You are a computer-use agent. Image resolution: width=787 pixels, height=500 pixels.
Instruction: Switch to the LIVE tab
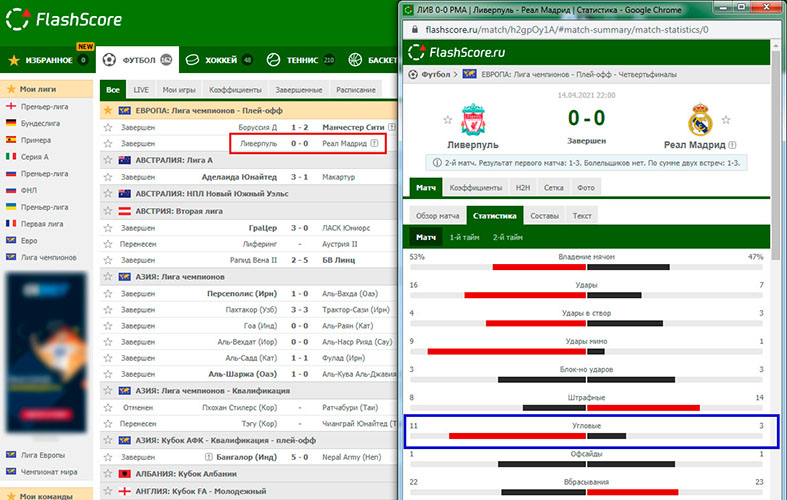(x=141, y=89)
